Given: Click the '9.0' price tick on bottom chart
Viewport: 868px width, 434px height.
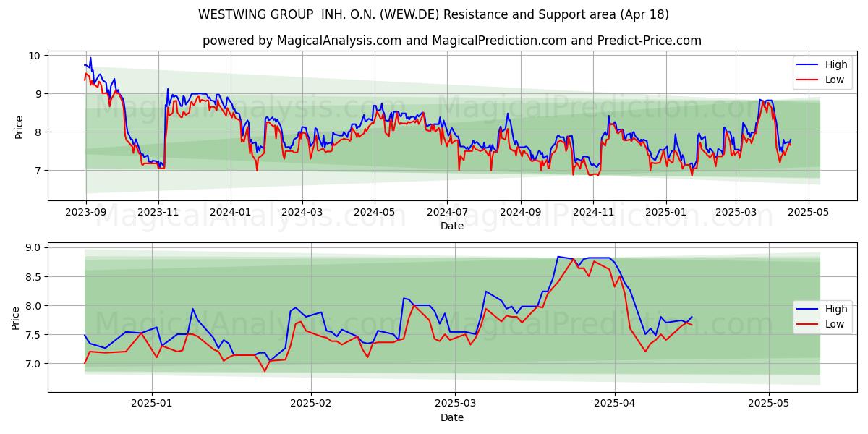Looking at the screenshot, I should (35, 247).
